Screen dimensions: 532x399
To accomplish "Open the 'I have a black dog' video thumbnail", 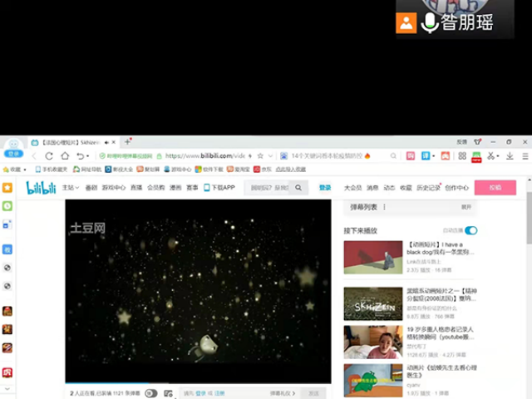I will [373, 258].
